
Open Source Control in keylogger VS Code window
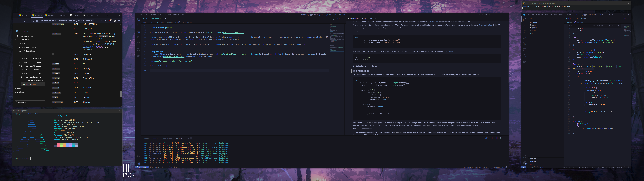(x=525, y=31)
